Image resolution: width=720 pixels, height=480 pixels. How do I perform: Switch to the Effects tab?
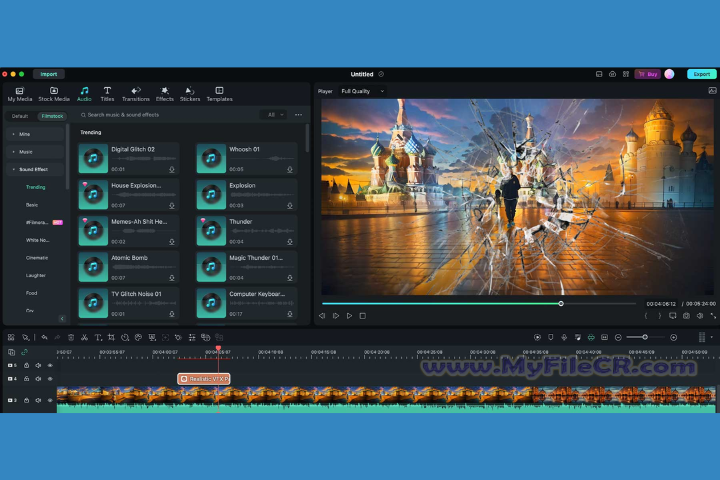pyautogui.click(x=164, y=94)
